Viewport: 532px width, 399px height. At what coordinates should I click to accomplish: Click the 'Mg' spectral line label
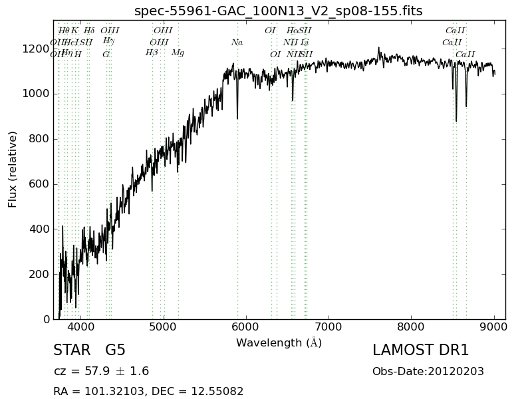(178, 53)
